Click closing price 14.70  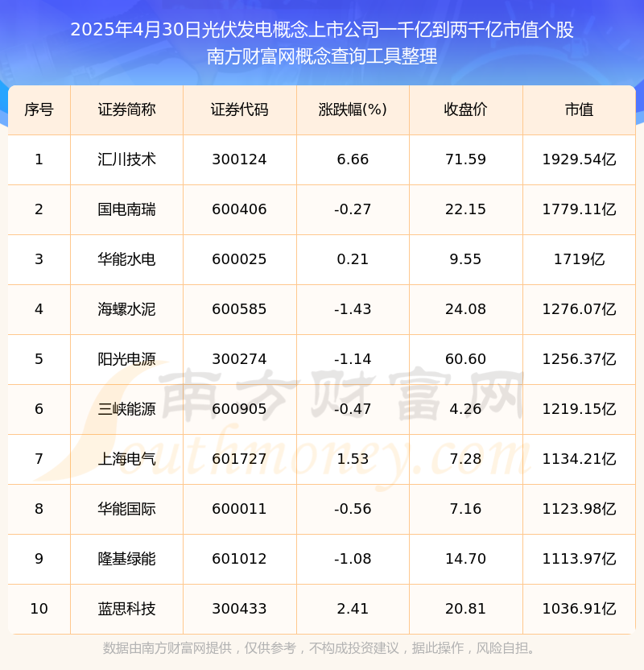click(465, 559)
